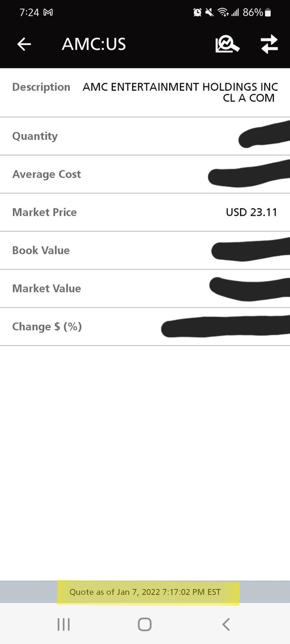Screen dimensions: 290x644
Task: Tap the mute status icon
Action: point(209,12)
